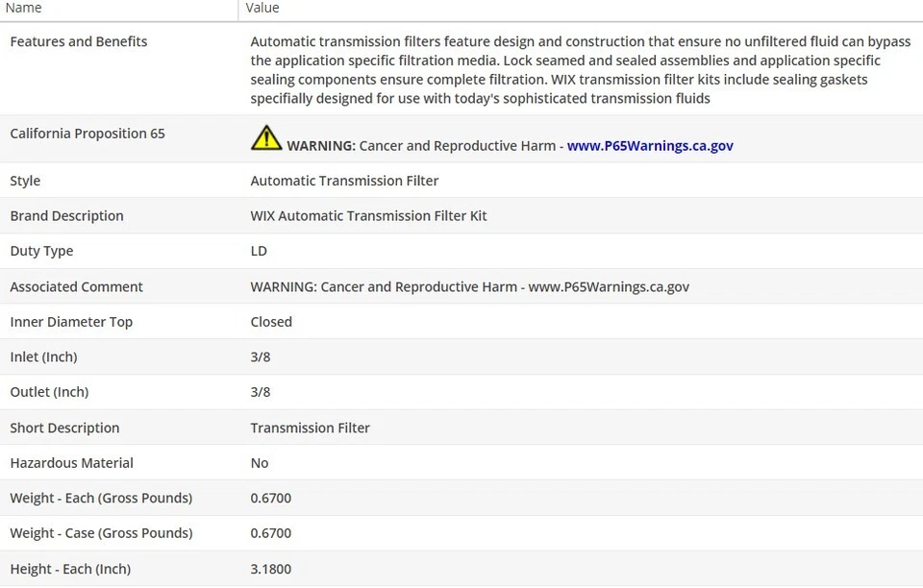Select the Associated Comment label
Image resolution: width=923 pixels, height=588 pixels.
coord(77,287)
